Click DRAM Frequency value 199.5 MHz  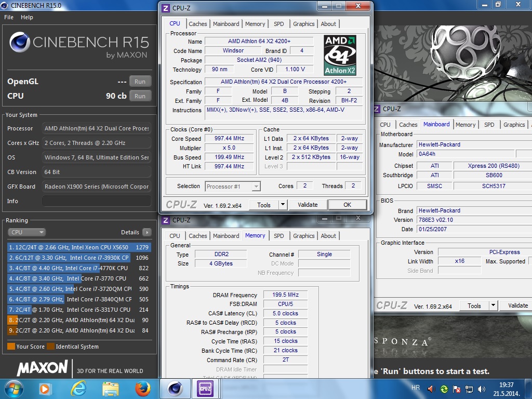[285, 295]
